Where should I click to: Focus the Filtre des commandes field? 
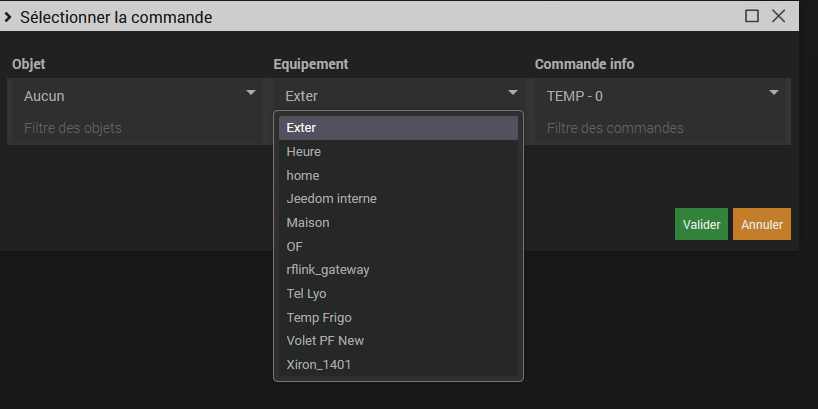[x=660, y=128]
